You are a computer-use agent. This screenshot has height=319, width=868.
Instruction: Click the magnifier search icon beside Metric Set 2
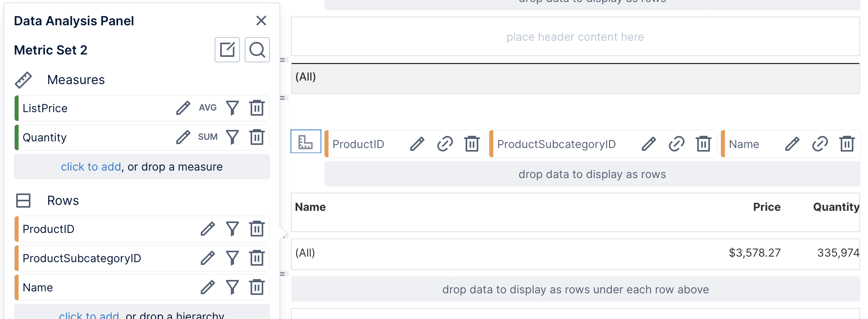(x=257, y=50)
